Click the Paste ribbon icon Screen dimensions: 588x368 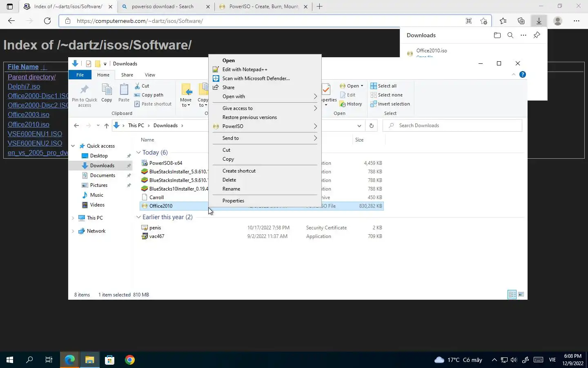pos(124,93)
